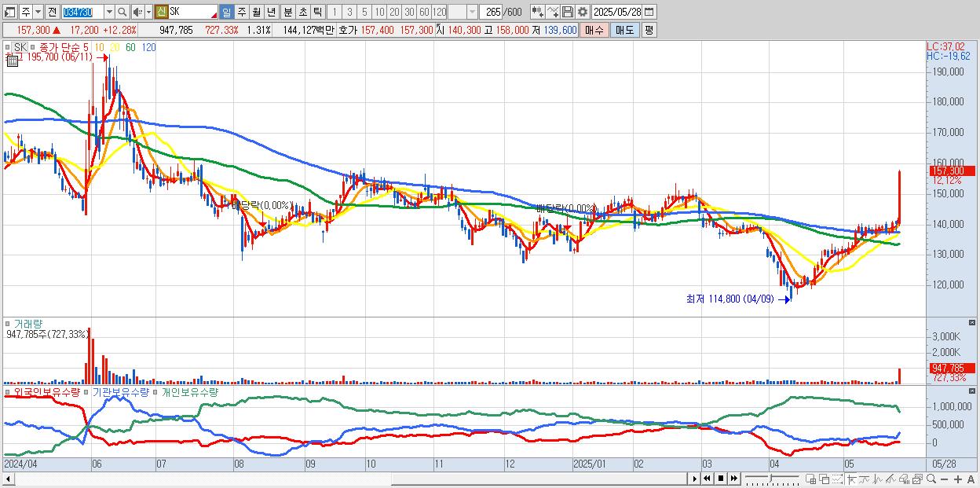Click the trend line drawing icon at the bottom

pos(865,479)
